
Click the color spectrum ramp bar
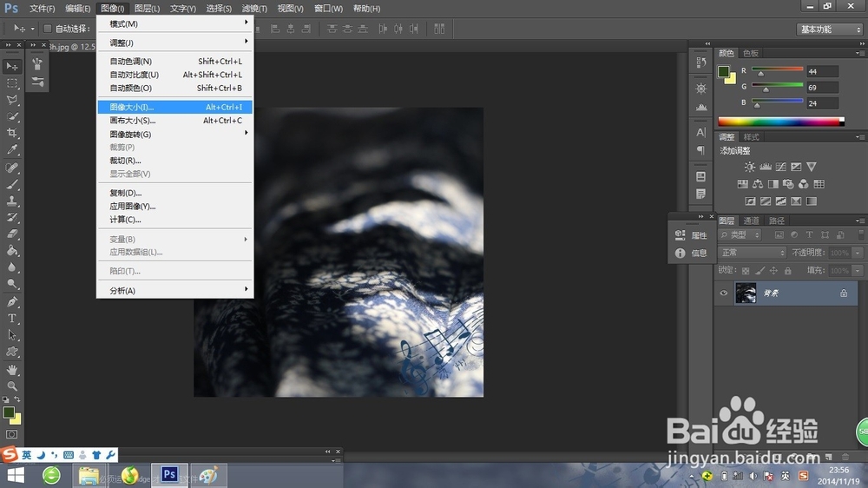coord(781,122)
